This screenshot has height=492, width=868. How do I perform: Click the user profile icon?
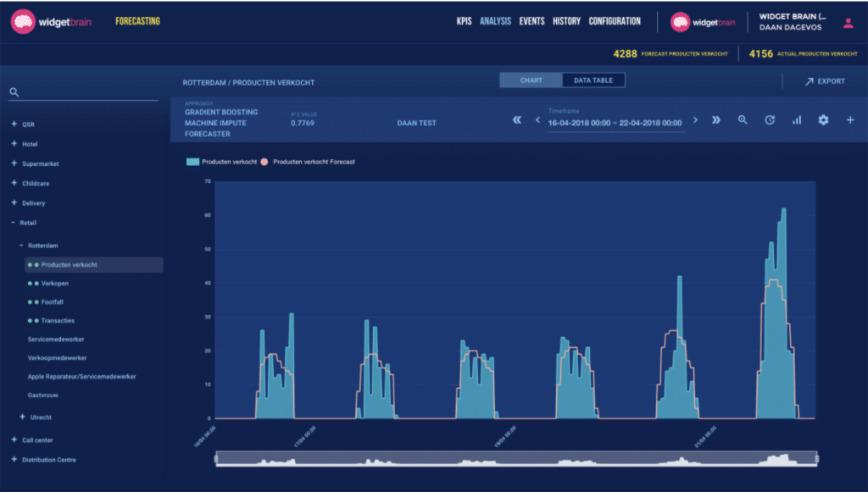point(848,23)
